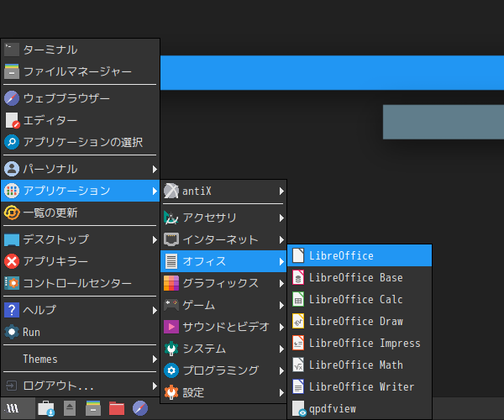Click the refresh icon beside 一覧の更新
This screenshot has height=420, width=504.
12,213
